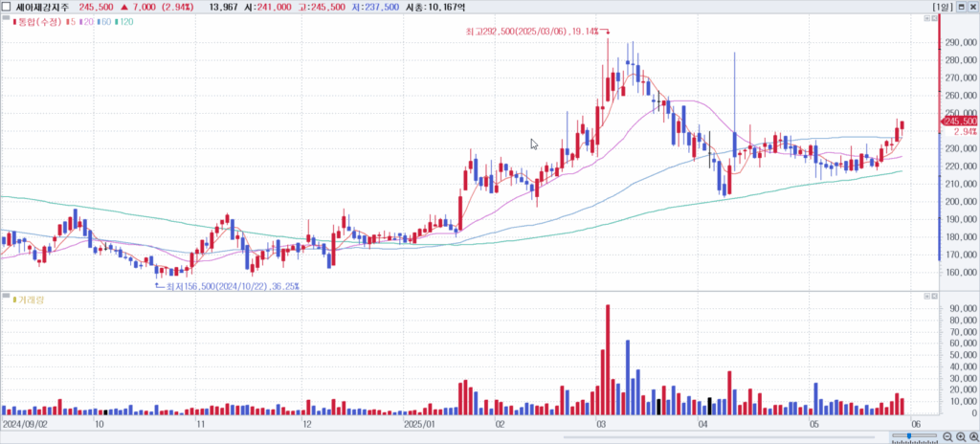Close the price pane with mini X
The image size is (980, 444).
934,19
